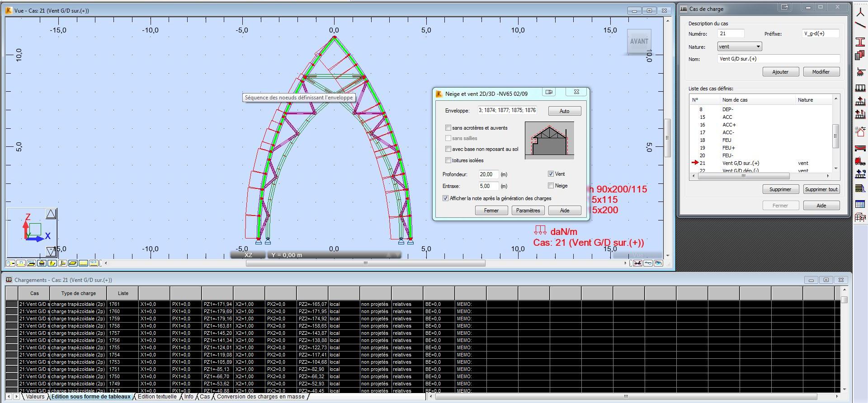Enable 'avec base non reposant au sol' checkbox
Image resolution: width=868 pixels, height=403 pixels.
(x=448, y=149)
